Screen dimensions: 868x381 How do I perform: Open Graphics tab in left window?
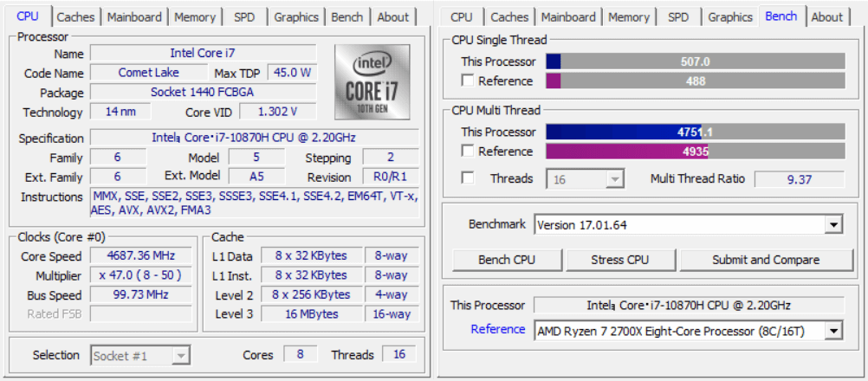point(296,17)
